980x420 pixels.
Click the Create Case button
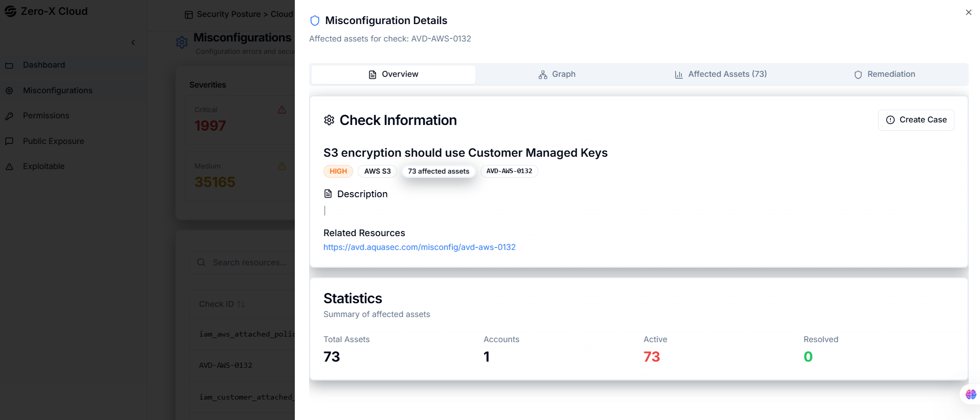click(x=916, y=120)
